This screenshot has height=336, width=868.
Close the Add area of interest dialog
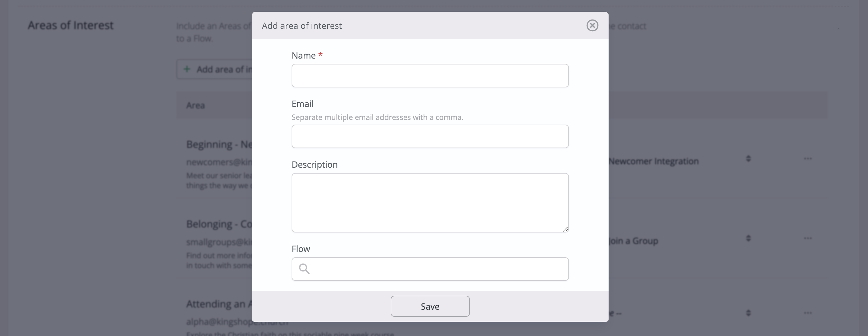(592, 25)
